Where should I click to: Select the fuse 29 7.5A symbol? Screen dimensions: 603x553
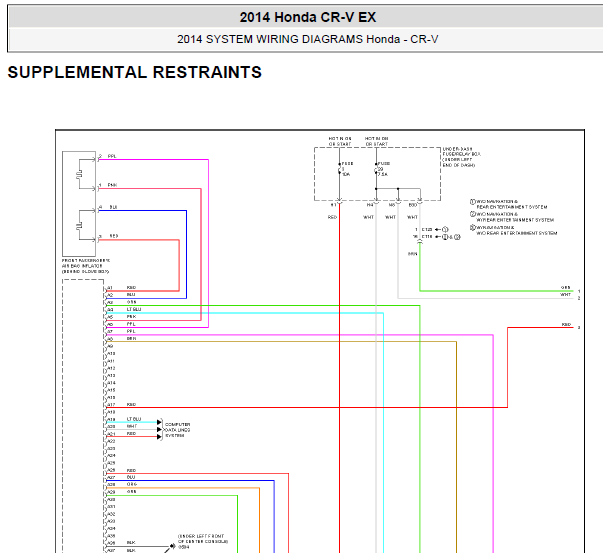coord(377,169)
